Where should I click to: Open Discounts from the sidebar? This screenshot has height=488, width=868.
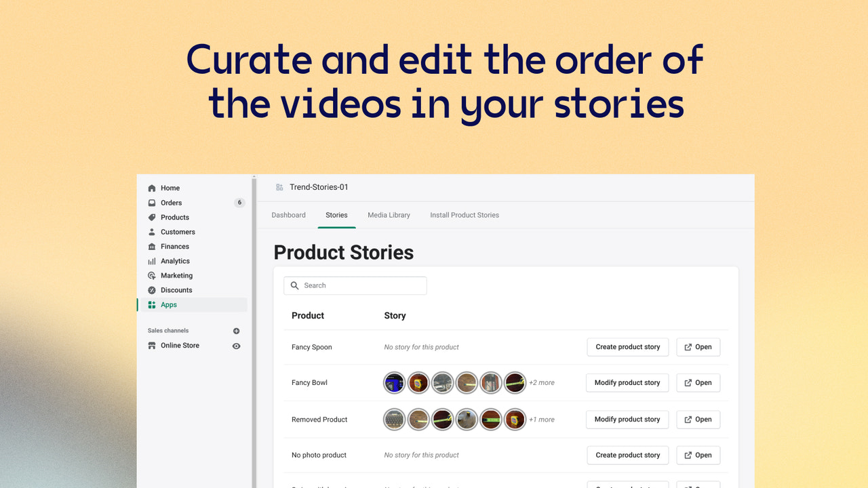pos(153,290)
